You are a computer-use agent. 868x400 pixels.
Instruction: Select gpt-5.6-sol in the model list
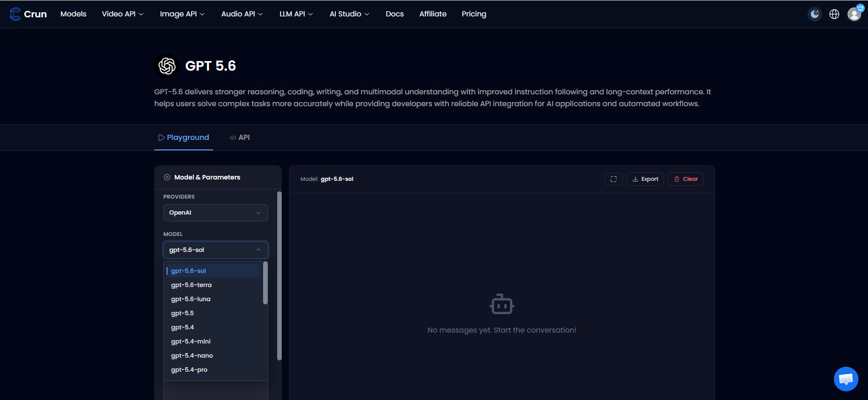[213, 271]
